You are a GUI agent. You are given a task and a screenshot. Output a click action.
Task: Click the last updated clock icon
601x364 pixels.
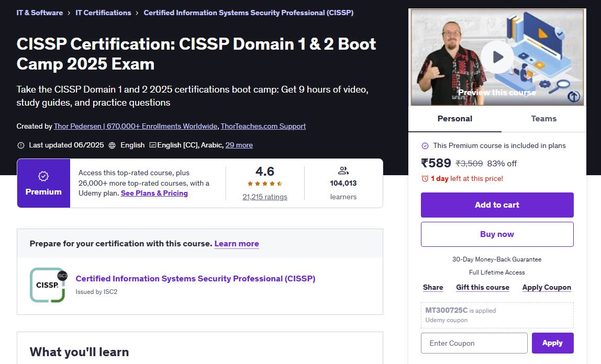21,145
